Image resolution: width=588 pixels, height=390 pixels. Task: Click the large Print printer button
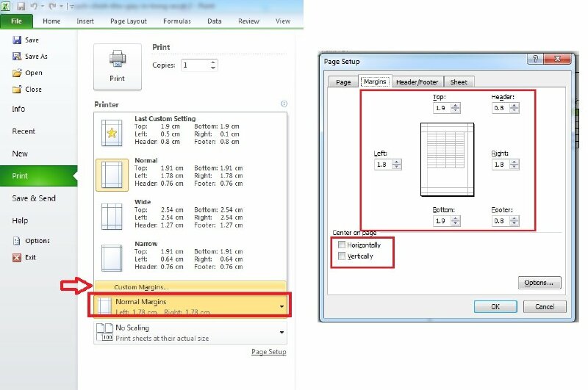tap(118, 67)
